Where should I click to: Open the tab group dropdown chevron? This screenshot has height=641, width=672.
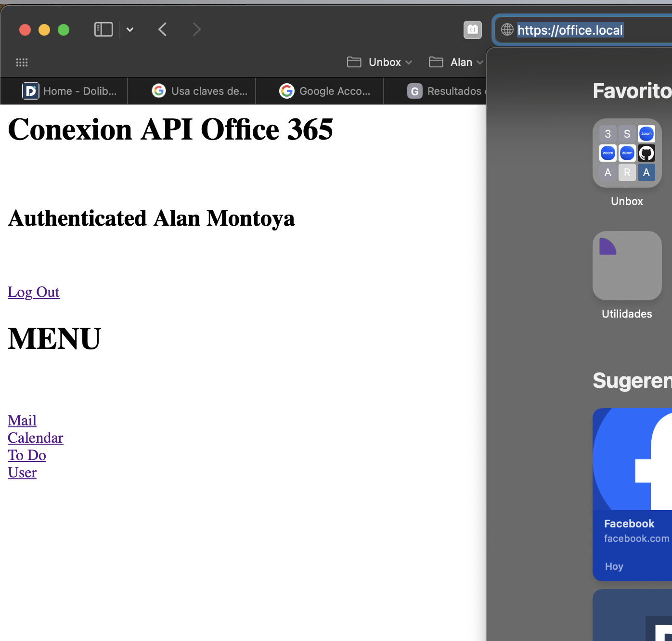click(130, 29)
